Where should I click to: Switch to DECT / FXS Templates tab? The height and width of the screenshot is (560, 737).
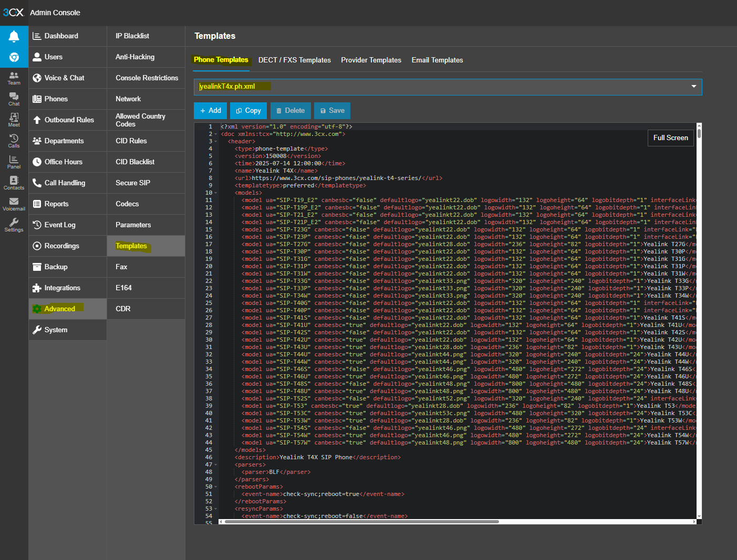point(295,60)
